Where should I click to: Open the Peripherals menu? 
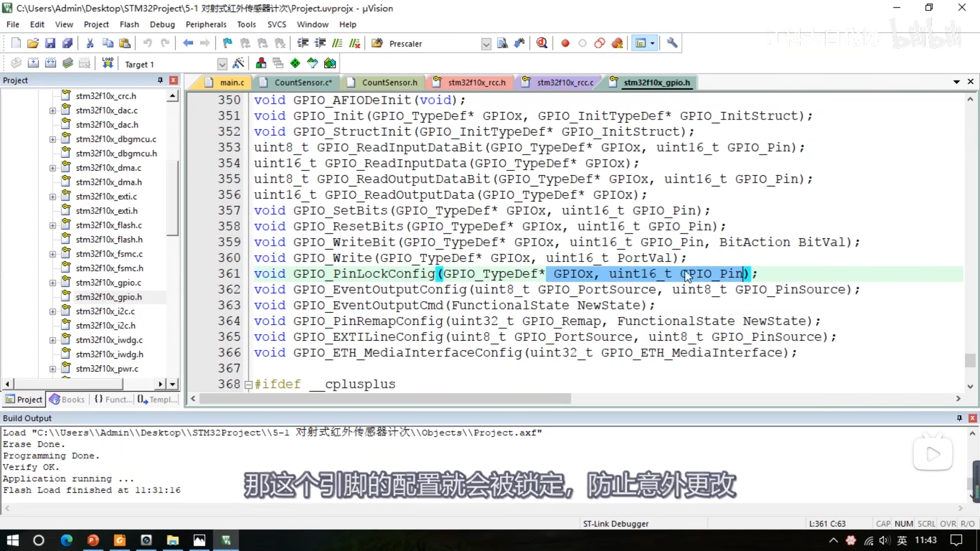point(206,24)
